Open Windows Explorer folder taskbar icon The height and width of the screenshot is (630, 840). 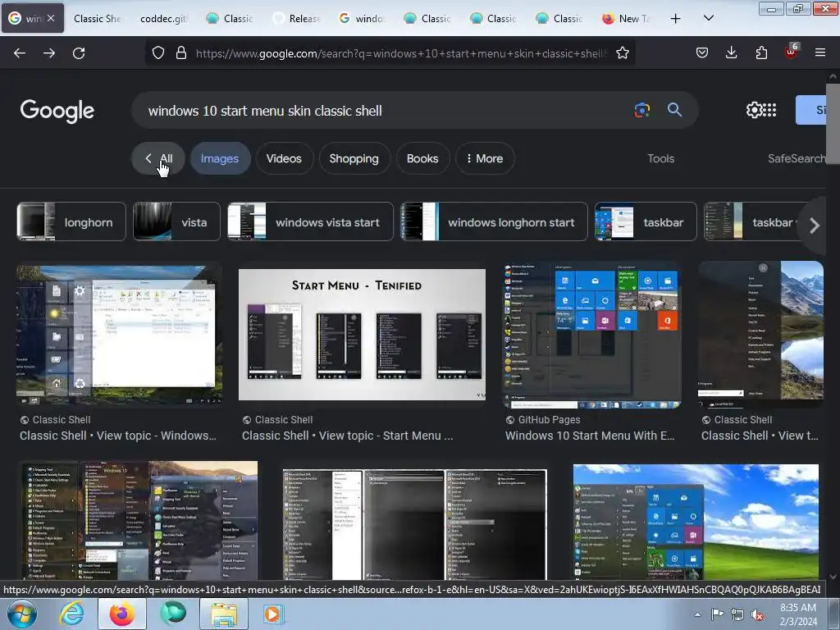point(224,614)
